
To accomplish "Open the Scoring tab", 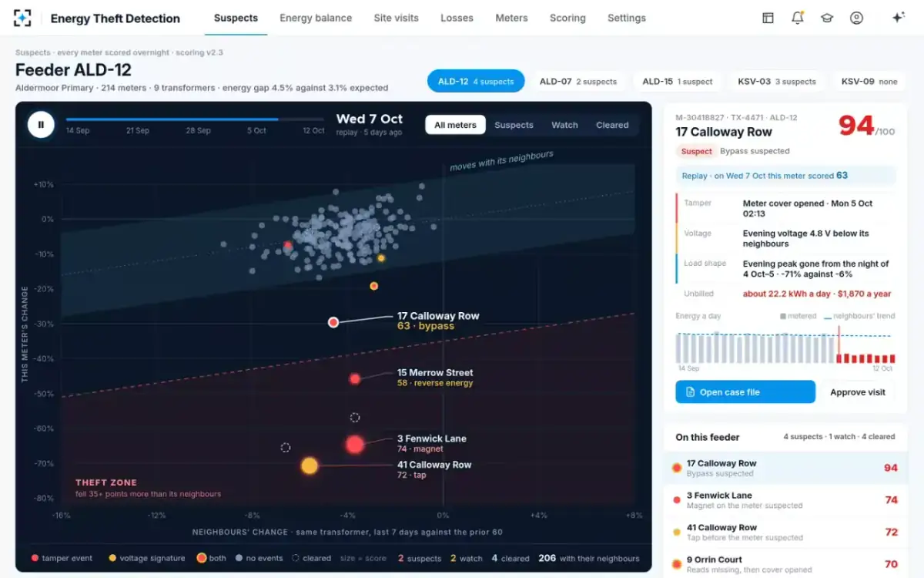I will [x=567, y=18].
